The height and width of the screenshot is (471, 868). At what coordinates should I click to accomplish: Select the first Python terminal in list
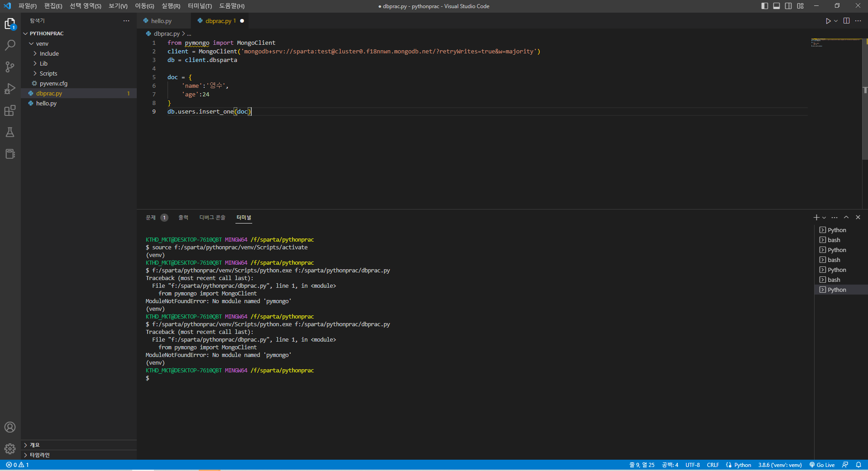coord(841,230)
